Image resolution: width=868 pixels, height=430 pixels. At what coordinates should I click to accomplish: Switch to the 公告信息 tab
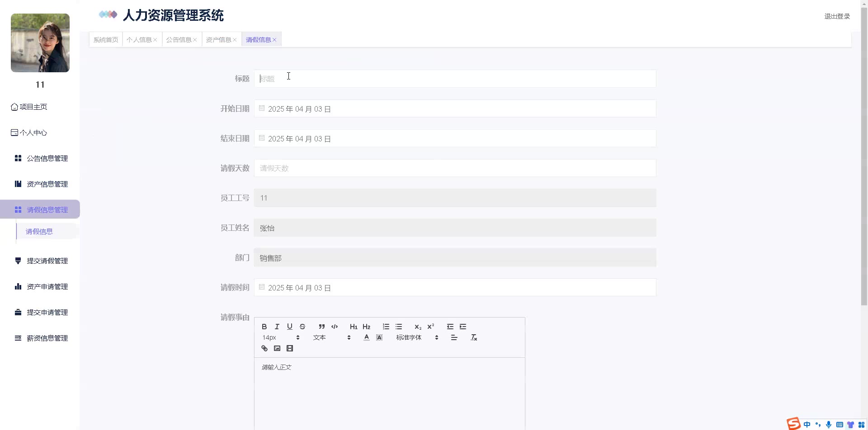[179, 40]
